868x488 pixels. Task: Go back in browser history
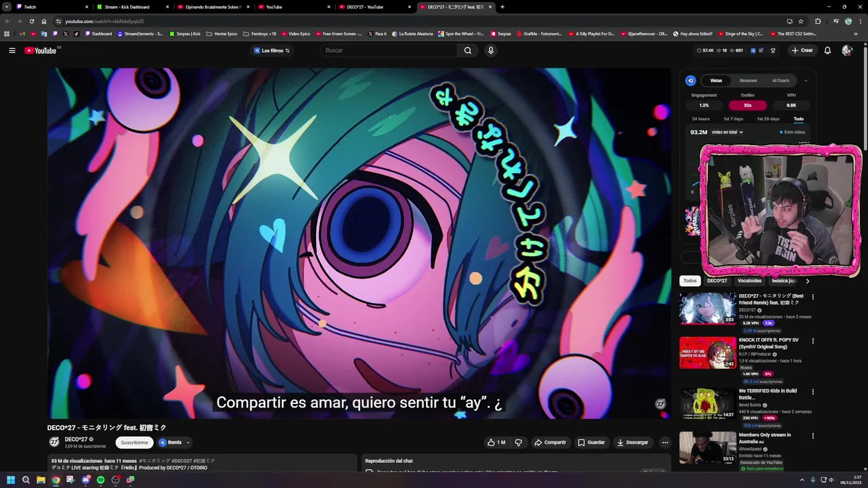point(7,21)
